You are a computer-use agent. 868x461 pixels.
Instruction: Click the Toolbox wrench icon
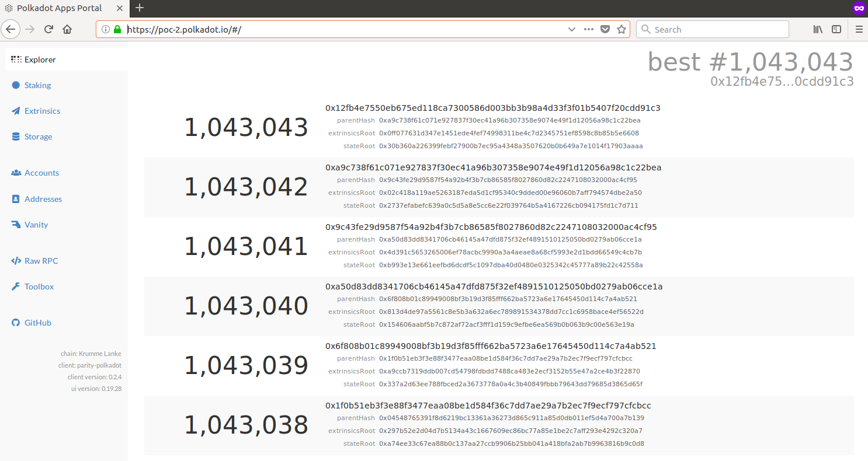point(16,287)
